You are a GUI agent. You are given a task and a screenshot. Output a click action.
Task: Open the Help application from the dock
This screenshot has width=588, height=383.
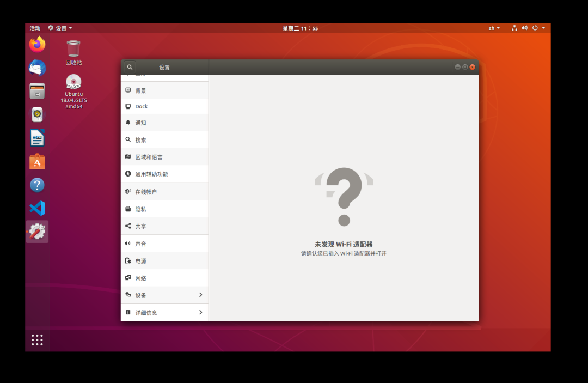(x=36, y=185)
